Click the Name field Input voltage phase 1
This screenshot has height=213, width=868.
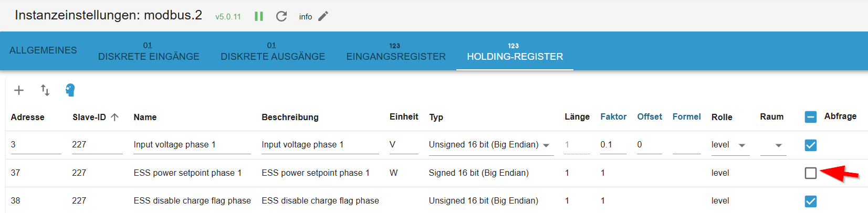point(192,145)
